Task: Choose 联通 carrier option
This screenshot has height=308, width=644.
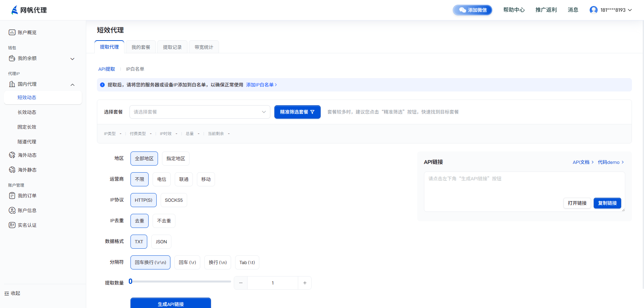Action: click(184, 179)
